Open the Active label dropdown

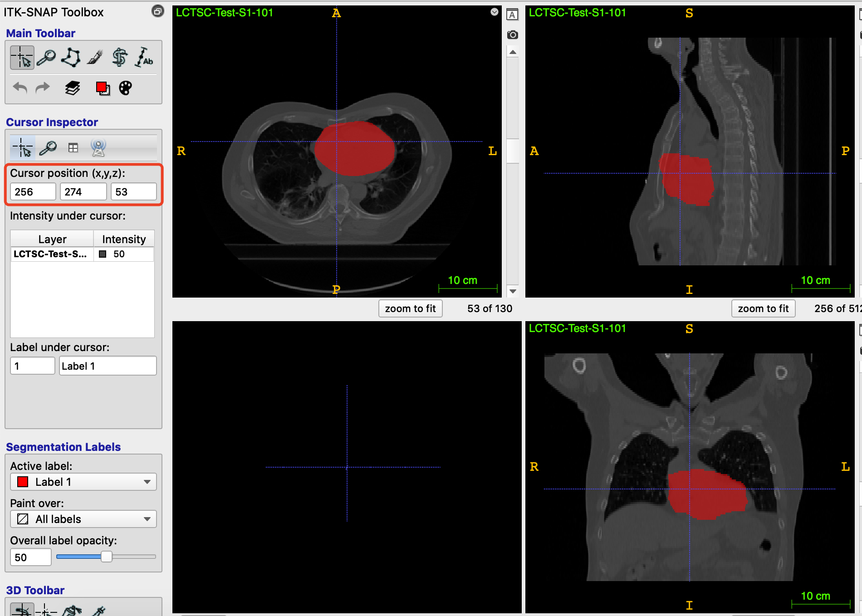click(x=83, y=482)
